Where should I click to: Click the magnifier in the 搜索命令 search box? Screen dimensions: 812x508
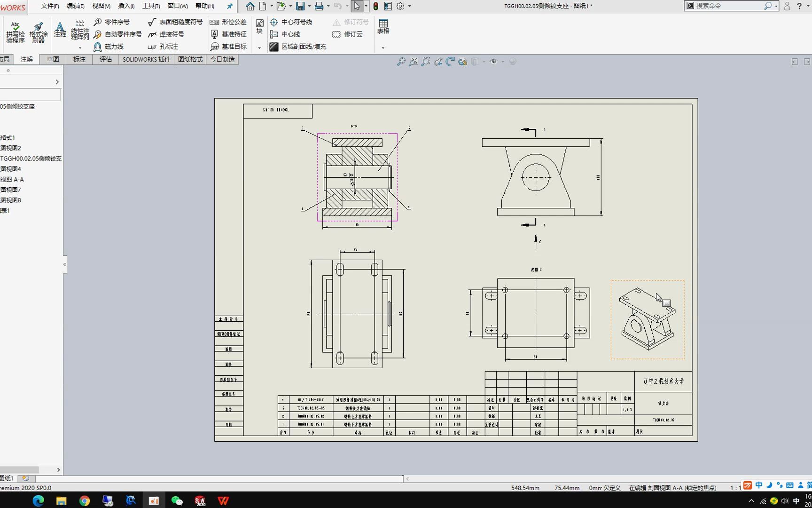click(768, 6)
